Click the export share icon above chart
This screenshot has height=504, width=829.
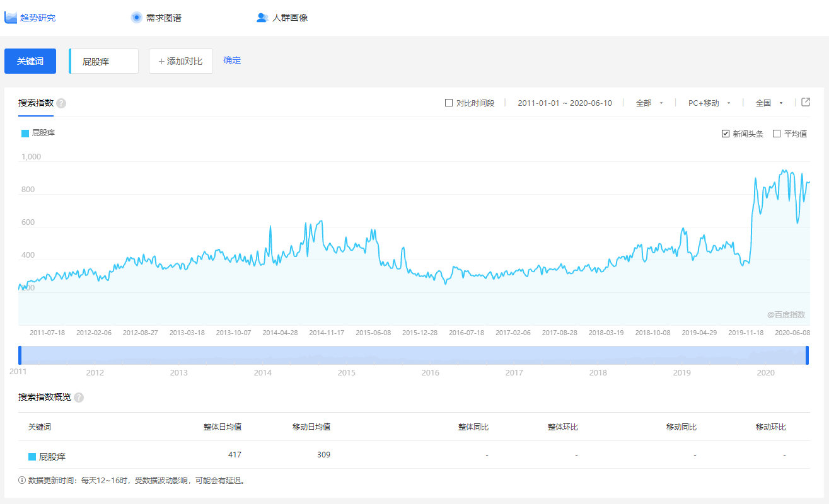806,102
